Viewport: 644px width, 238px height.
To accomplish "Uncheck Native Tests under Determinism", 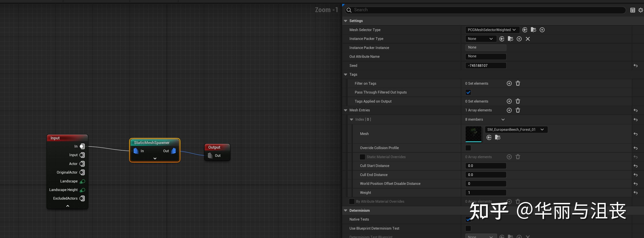I will coord(468,219).
